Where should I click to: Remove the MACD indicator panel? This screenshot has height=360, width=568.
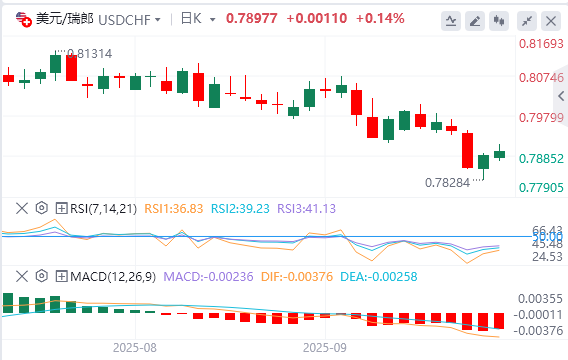22,276
